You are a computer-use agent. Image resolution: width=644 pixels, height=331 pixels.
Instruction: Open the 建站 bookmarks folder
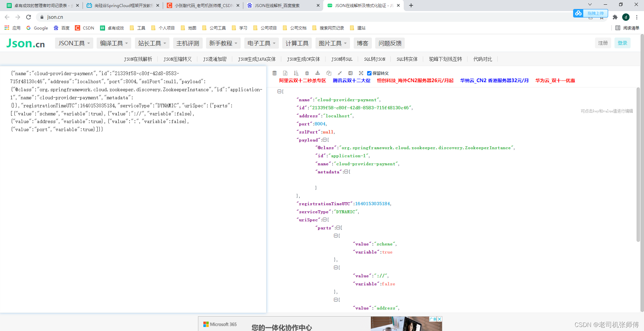[358, 28]
